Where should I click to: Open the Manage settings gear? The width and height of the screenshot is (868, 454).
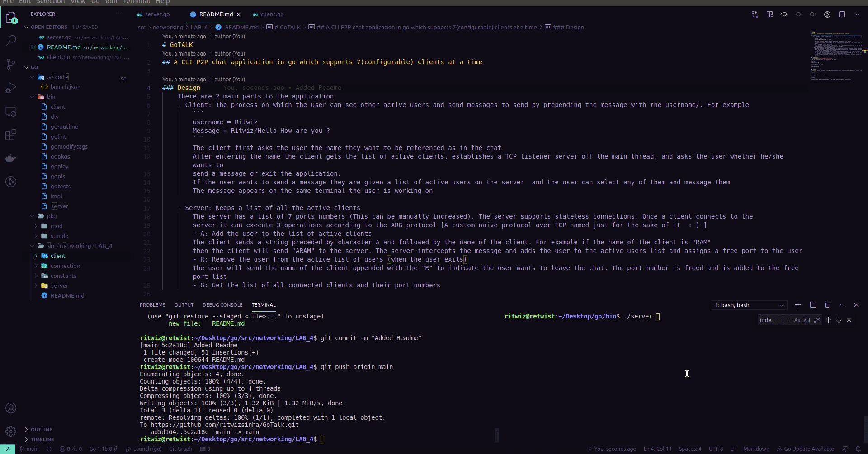click(11, 431)
